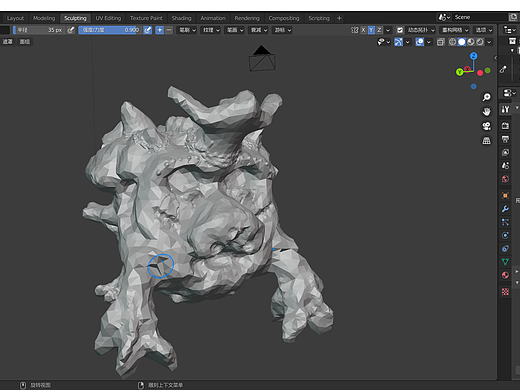Screen dimensions: 520x390
Task: Toggle the camera view icon
Action: [487, 126]
